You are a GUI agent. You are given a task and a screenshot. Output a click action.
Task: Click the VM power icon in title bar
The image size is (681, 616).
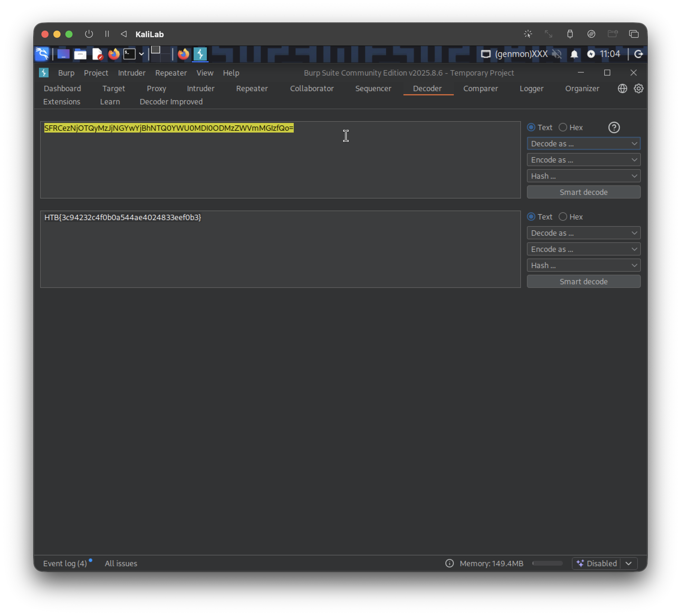tap(89, 34)
